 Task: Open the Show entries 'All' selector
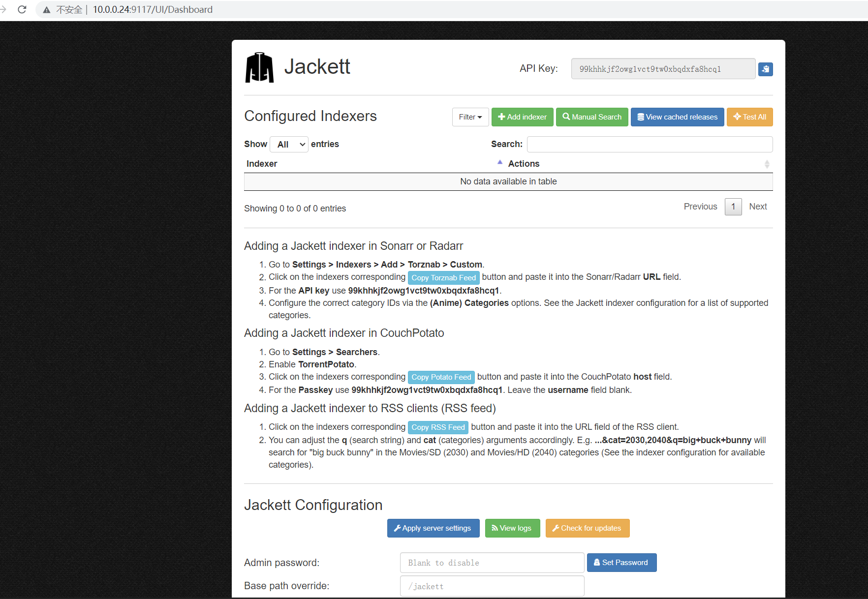click(289, 144)
